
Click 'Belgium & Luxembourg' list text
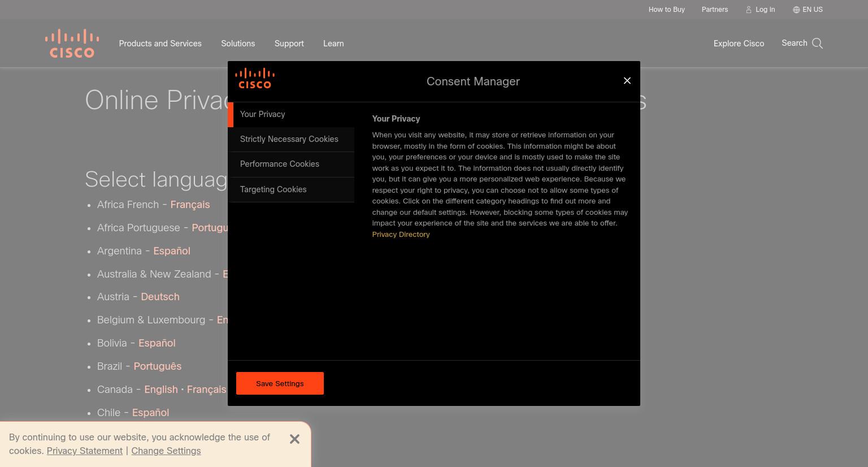click(x=151, y=320)
